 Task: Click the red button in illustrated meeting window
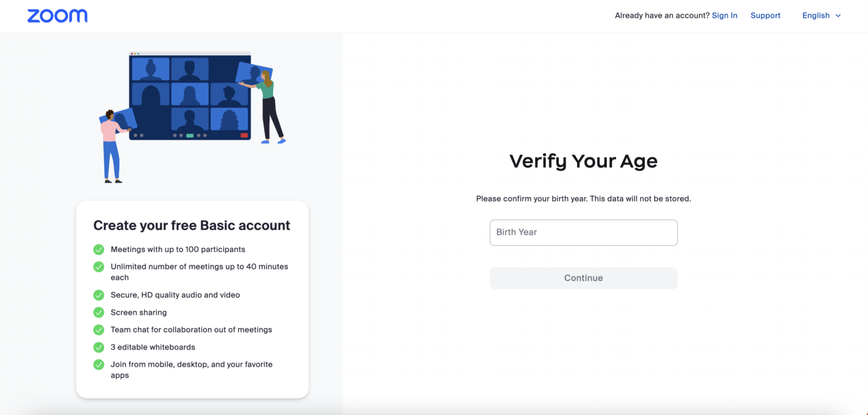(244, 136)
